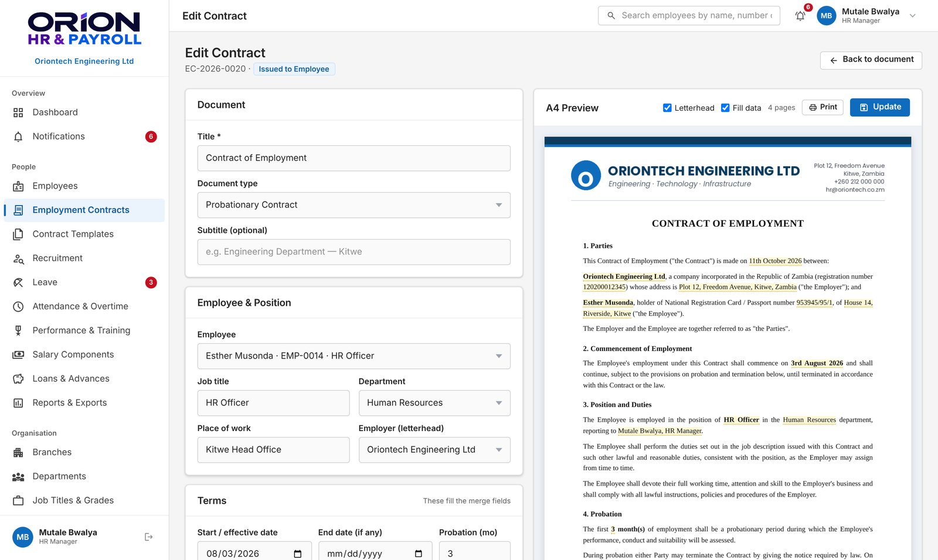Go to Contract Templates menu item

coord(84,234)
